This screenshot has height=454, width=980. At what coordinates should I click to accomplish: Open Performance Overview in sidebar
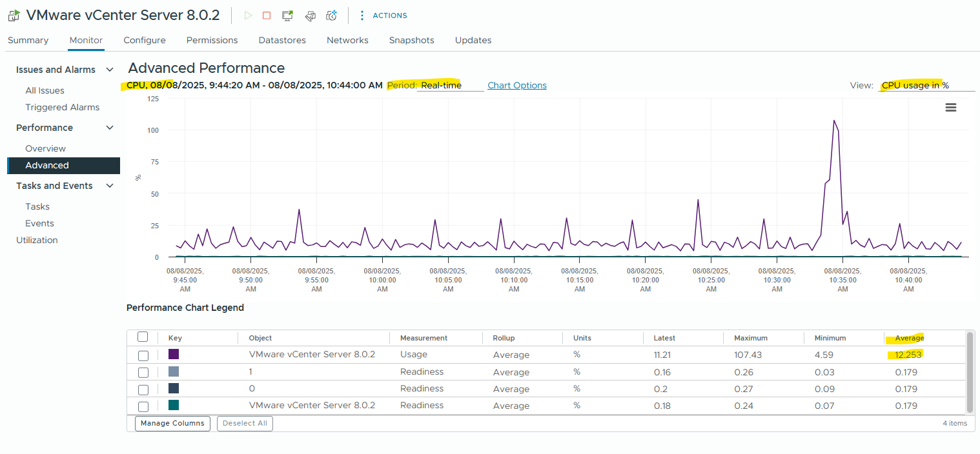pyautogui.click(x=45, y=148)
